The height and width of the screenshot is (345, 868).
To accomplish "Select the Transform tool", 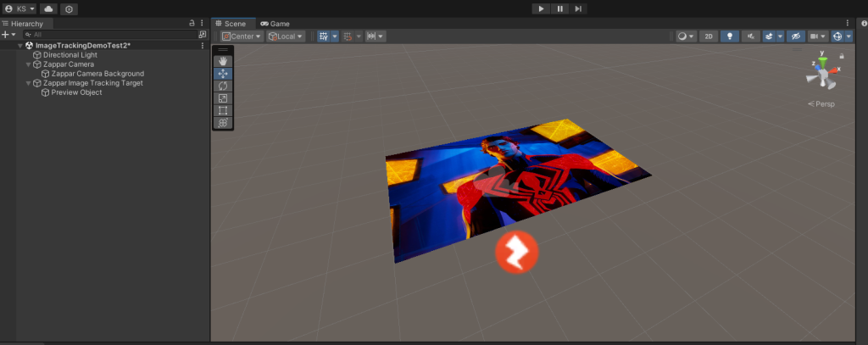I will [223, 122].
